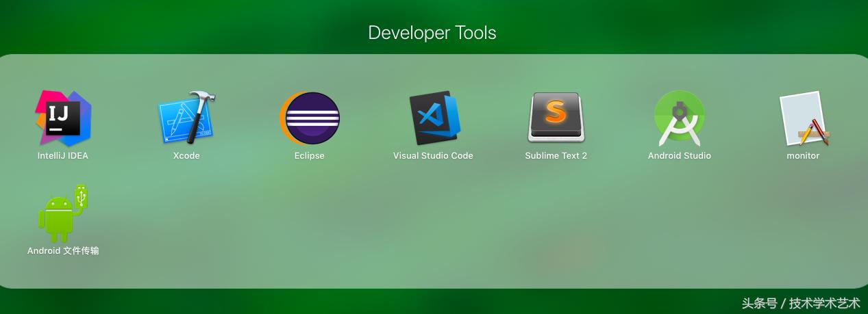Click the 'Visual Studio Code' label text
This screenshot has height=314, width=868.
433,156
